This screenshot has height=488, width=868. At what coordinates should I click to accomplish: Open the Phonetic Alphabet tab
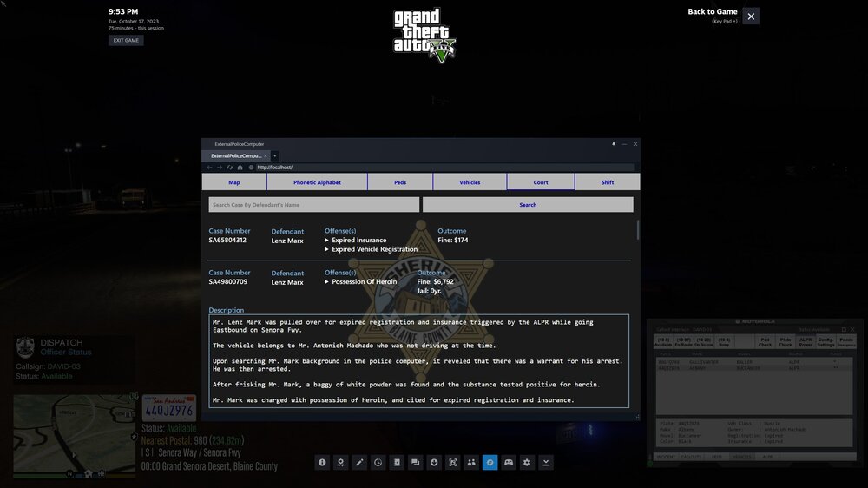pos(317,182)
